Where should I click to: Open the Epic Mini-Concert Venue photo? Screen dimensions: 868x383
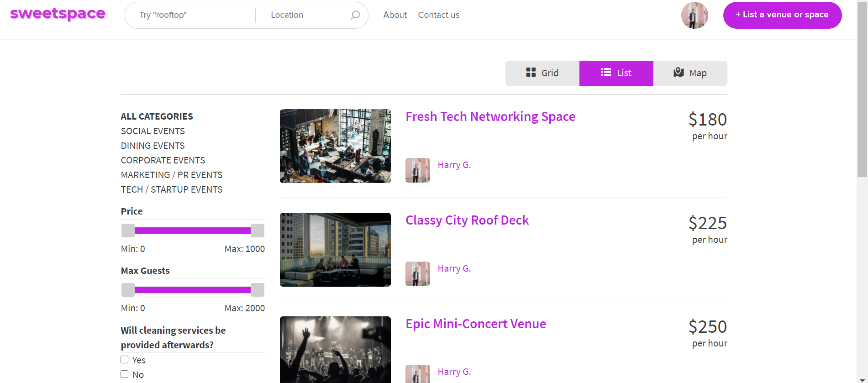(x=335, y=350)
